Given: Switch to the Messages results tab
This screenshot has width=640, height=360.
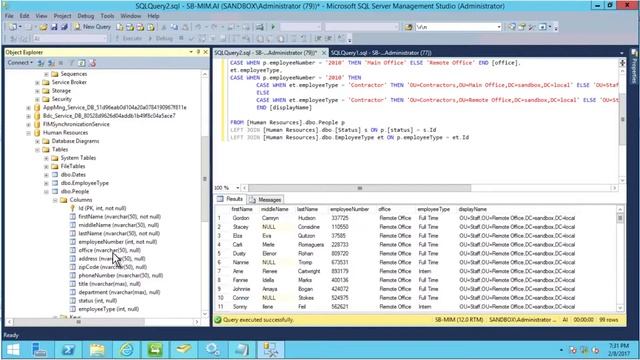Looking at the screenshot, I should pos(265,200).
